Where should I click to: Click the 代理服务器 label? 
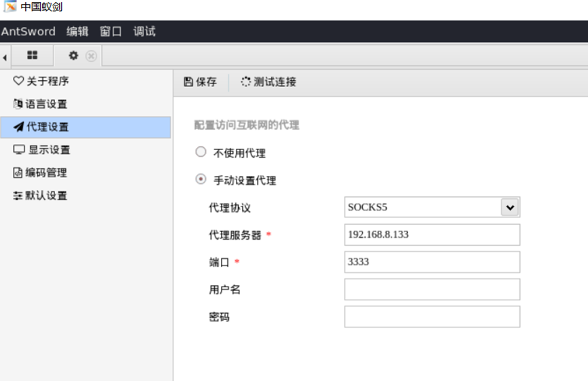coord(235,235)
